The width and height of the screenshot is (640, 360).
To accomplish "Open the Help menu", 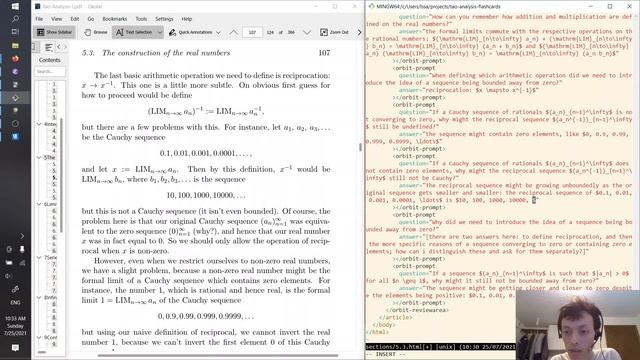I will 187,19.
